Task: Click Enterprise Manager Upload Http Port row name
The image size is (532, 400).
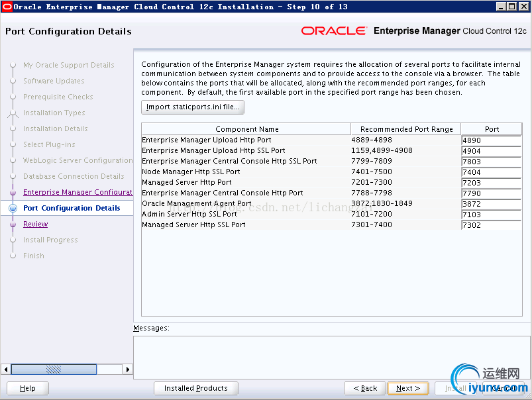Action: (206, 140)
